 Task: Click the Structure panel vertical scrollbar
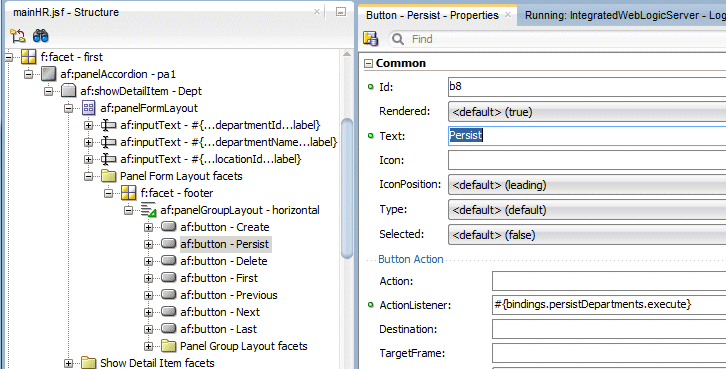347,190
